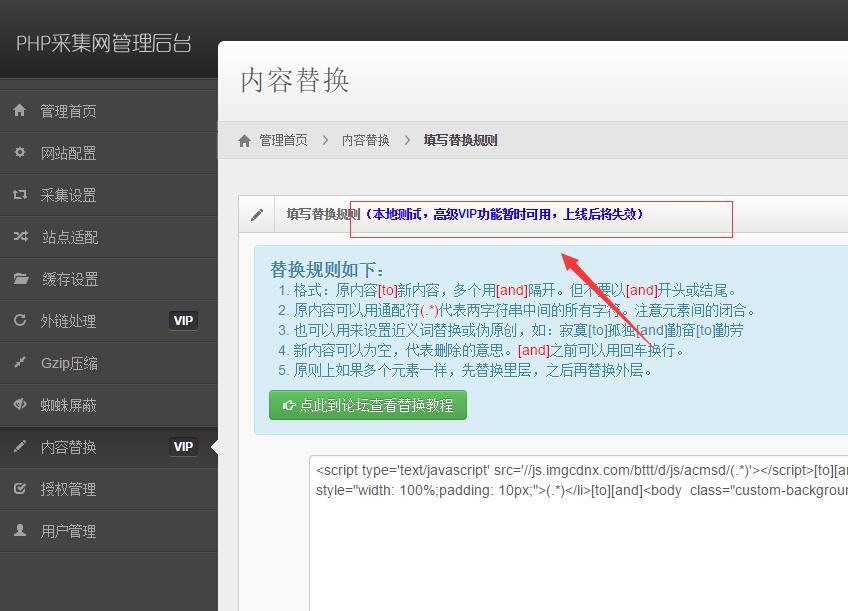The width and height of the screenshot is (848, 611).
Task: Click the shuffle icon for 站点适配
Action: pos(21,236)
